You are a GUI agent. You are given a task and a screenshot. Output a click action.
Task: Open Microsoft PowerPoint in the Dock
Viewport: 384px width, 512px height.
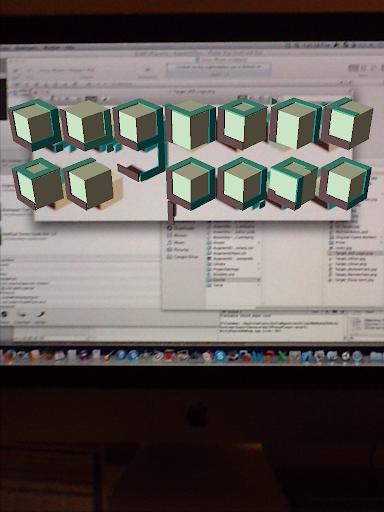[270, 357]
